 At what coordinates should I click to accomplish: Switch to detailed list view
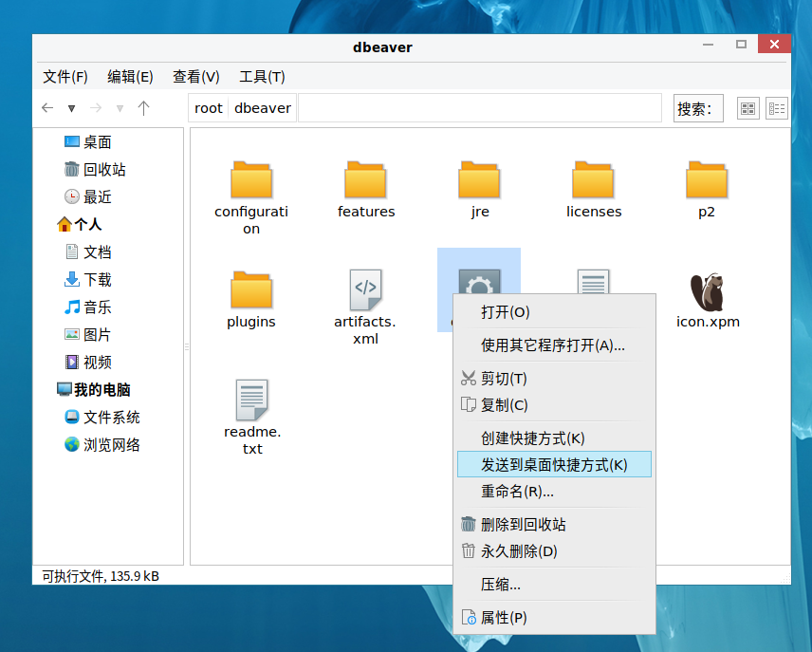coord(777,108)
